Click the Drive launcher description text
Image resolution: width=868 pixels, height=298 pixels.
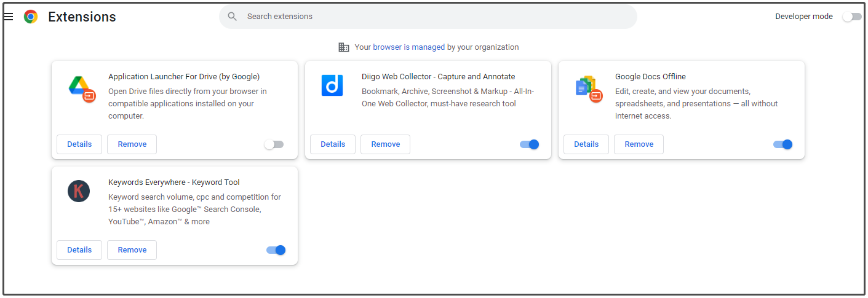click(x=188, y=104)
